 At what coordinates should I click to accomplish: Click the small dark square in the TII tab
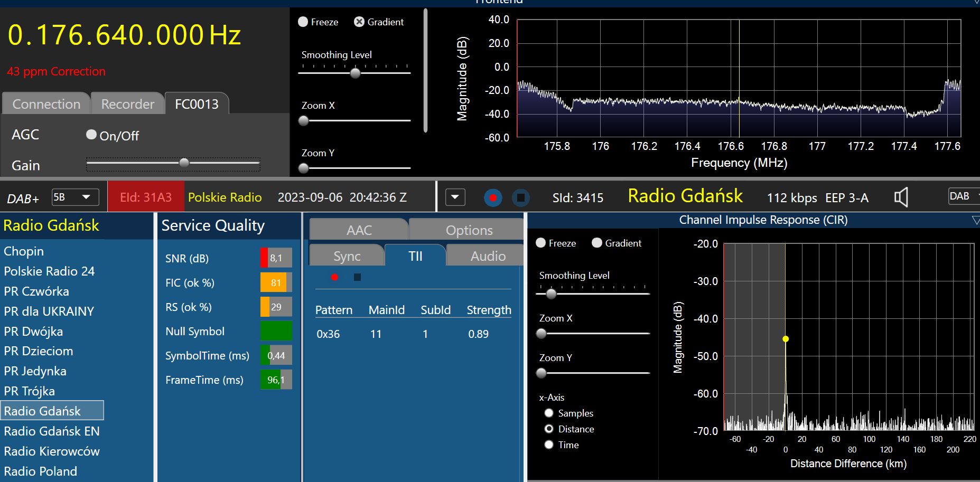click(357, 277)
